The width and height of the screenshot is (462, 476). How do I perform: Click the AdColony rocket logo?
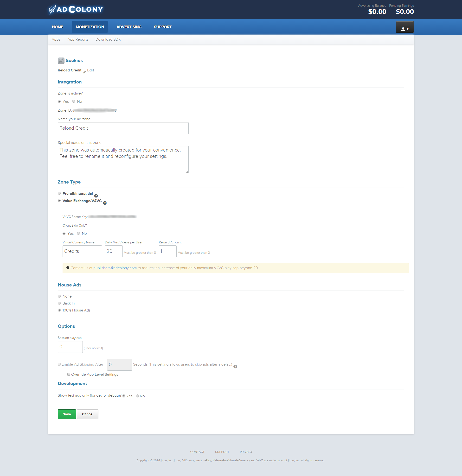[52, 10]
